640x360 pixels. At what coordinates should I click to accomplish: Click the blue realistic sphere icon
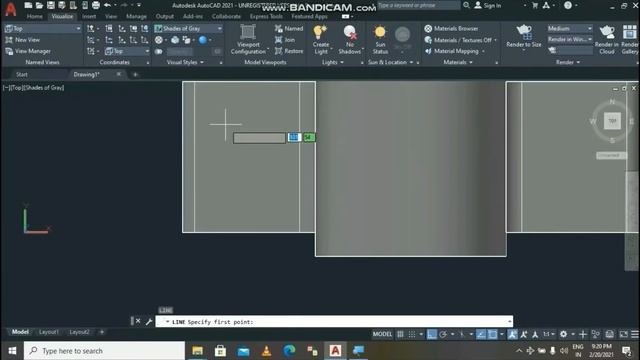(202, 40)
